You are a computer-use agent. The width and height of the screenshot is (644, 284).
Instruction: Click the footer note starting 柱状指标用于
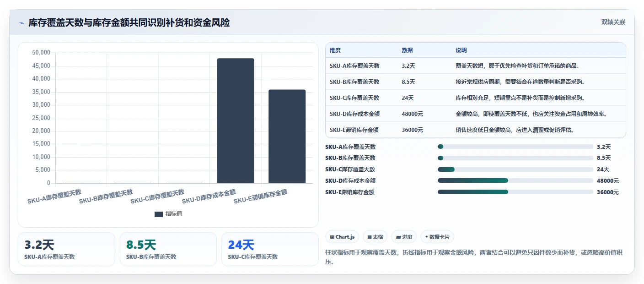[474, 257]
